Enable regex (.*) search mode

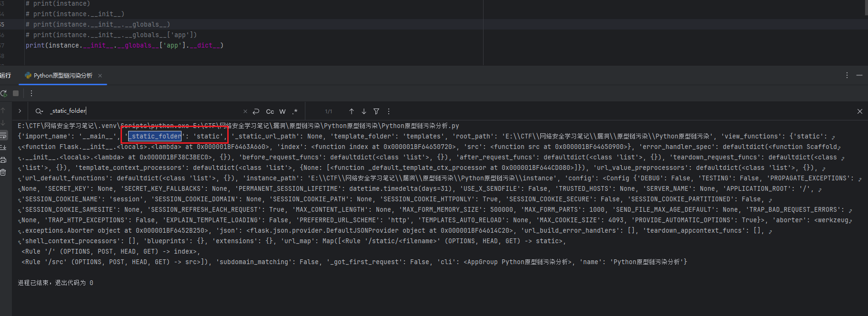(295, 111)
